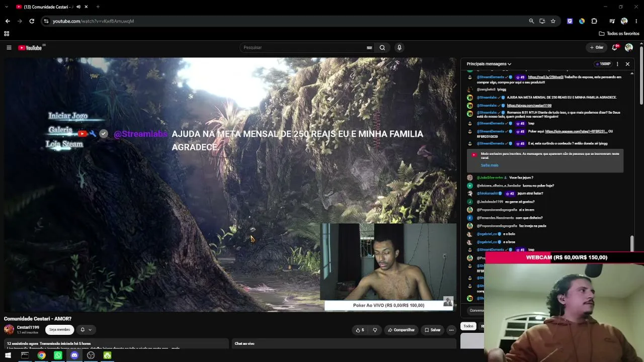Save the video with Salvar button

[433, 330]
